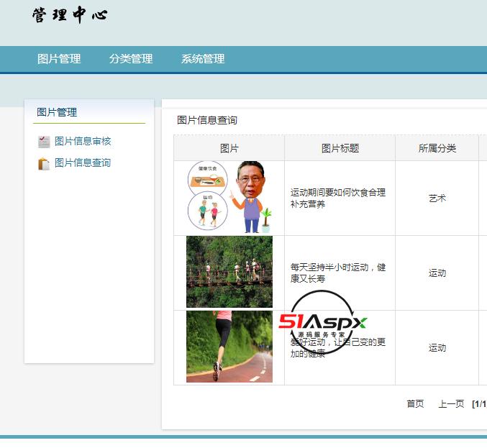Image resolution: width=487 pixels, height=448 pixels.
Task: Go to 上一页 in pagination
Action: click(451, 403)
